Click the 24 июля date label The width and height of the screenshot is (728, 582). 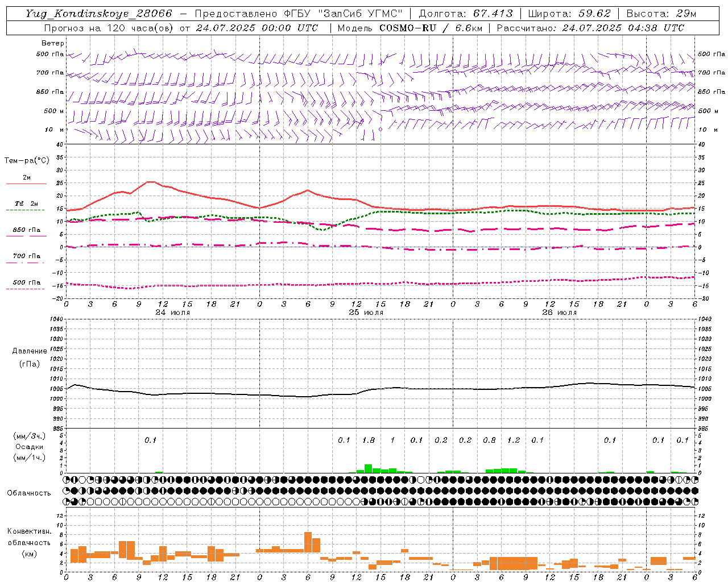point(173,313)
